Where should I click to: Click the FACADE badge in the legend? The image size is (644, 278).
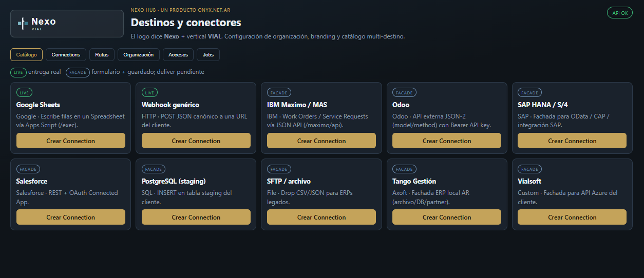78,72
